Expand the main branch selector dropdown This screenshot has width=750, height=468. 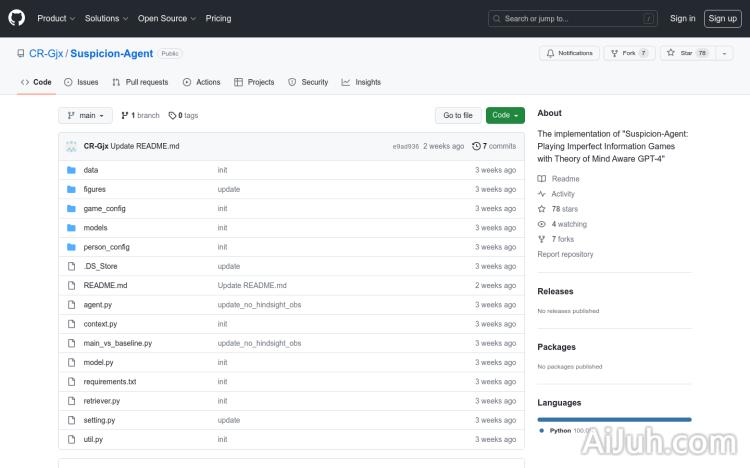(87, 115)
